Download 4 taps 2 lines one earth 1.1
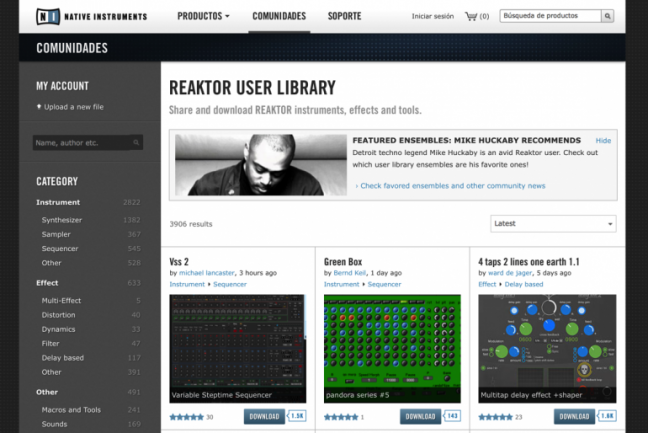The width and height of the screenshot is (648, 433). coord(574,416)
